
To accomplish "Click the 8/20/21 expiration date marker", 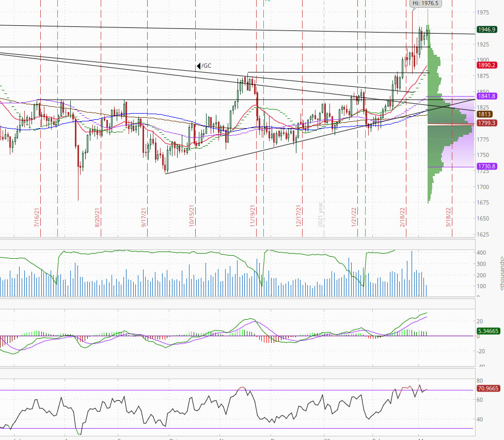I will [x=98, y=217].
